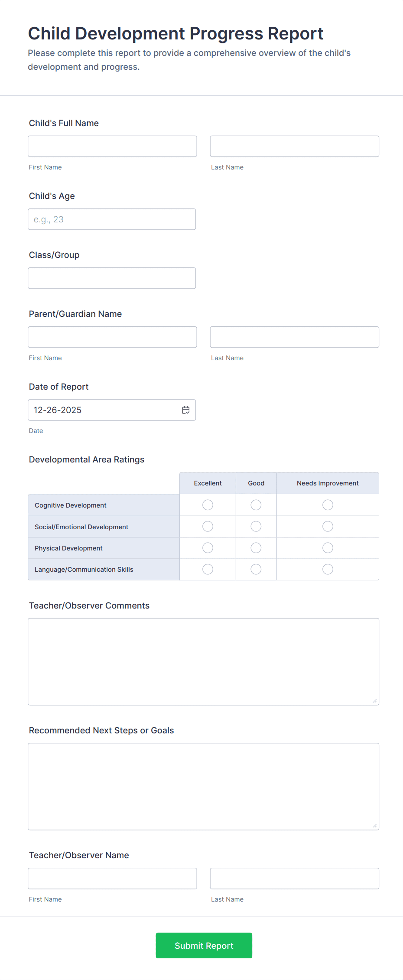The height and width of the screenshot is (980, 403).
Task: Select Good for Language/Communication Skills
Action: tap(256, 569)
